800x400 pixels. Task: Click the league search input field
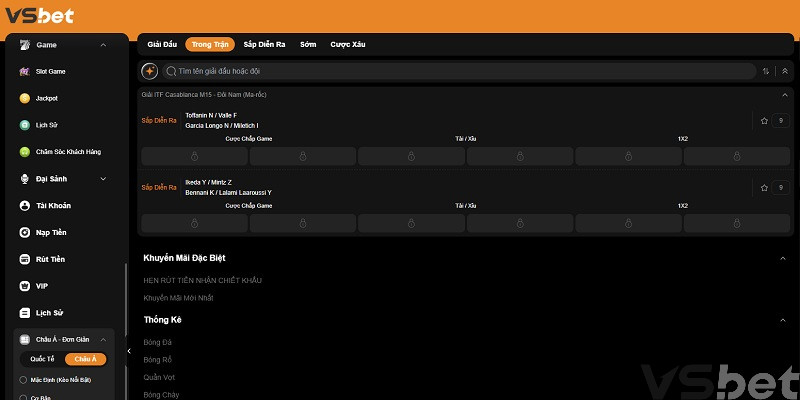[x=459, y=71]
